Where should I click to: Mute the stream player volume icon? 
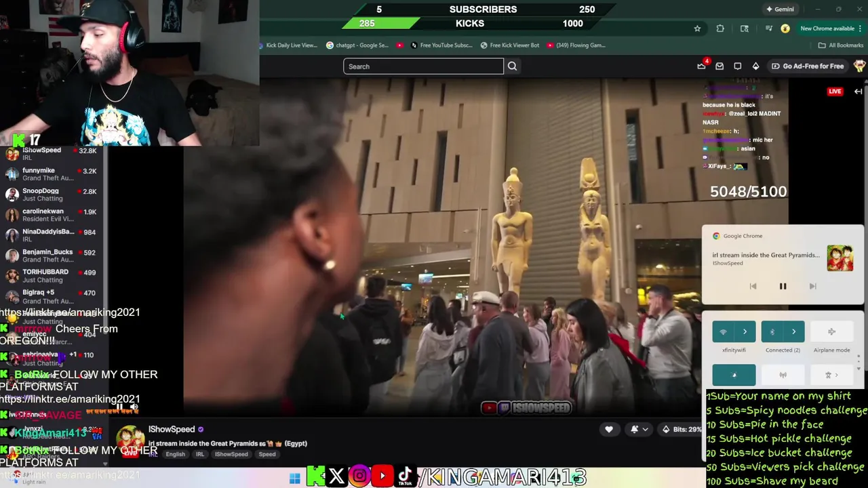134,407
